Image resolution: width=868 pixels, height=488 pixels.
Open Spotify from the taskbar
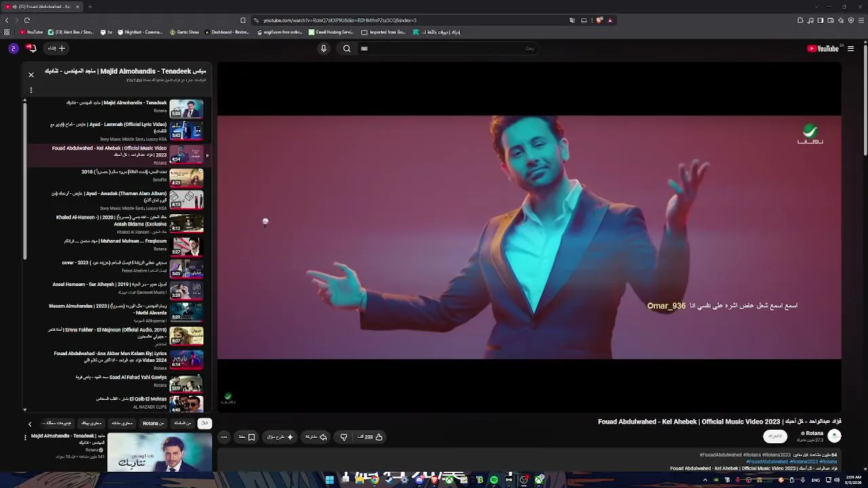(x=494, y=480)
